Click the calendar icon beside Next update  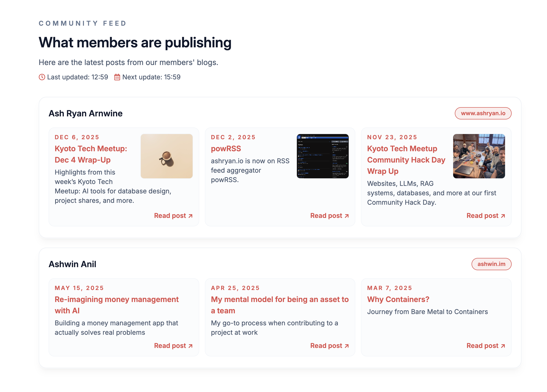click(117, 77)
